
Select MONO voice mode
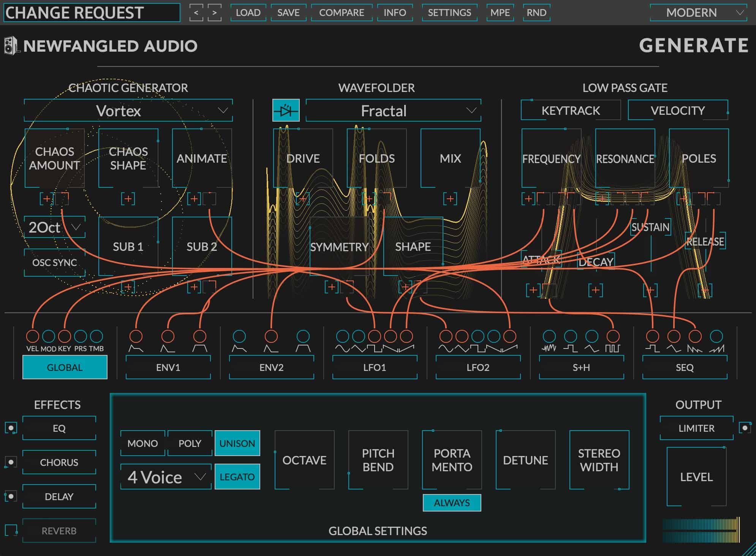pos(143,443)
